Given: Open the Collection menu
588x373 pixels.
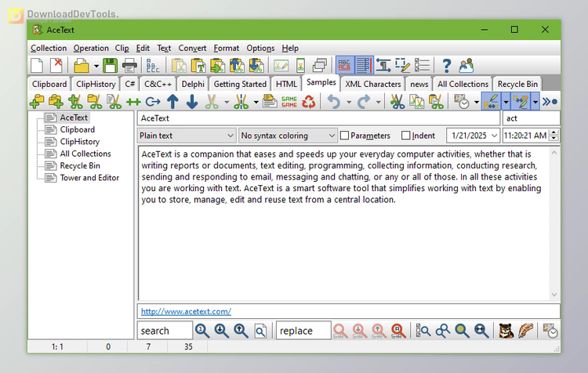Looking at the screenshot, I should [49, 49].
